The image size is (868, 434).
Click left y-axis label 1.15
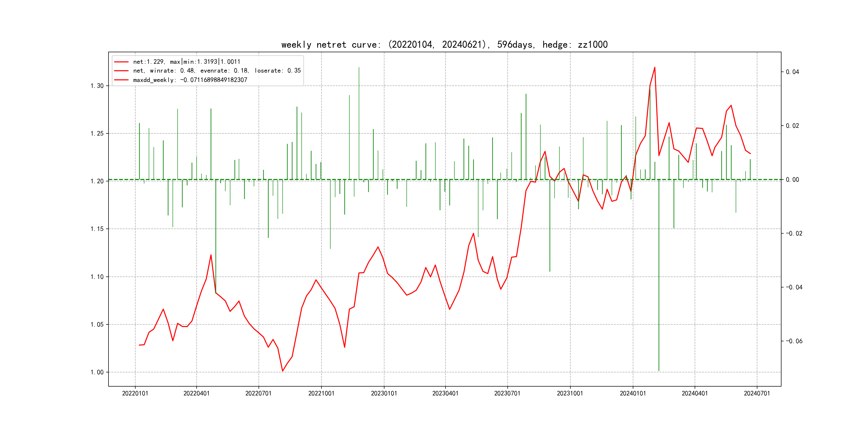click(x=97, y=229)
